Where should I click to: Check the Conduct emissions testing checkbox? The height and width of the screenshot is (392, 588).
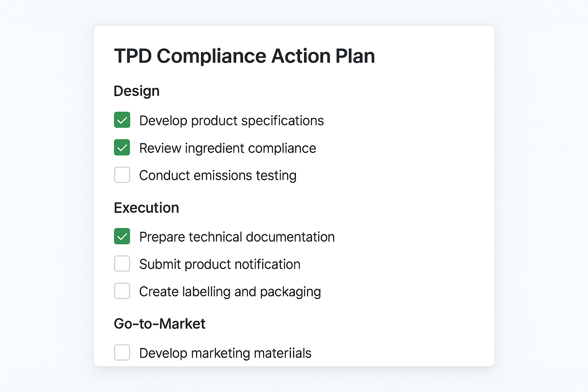(x=122, y=175)
